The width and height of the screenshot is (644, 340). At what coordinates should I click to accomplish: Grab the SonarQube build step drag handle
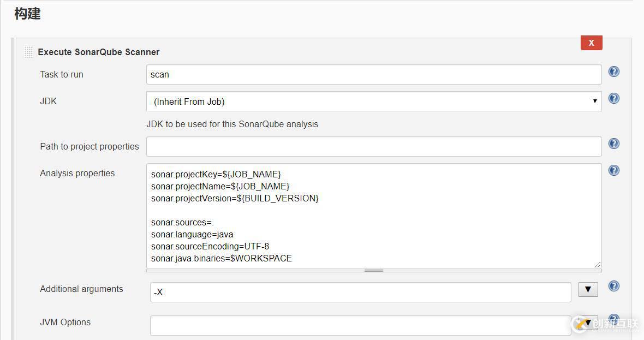pyautogui.click(x=28, y=52)
